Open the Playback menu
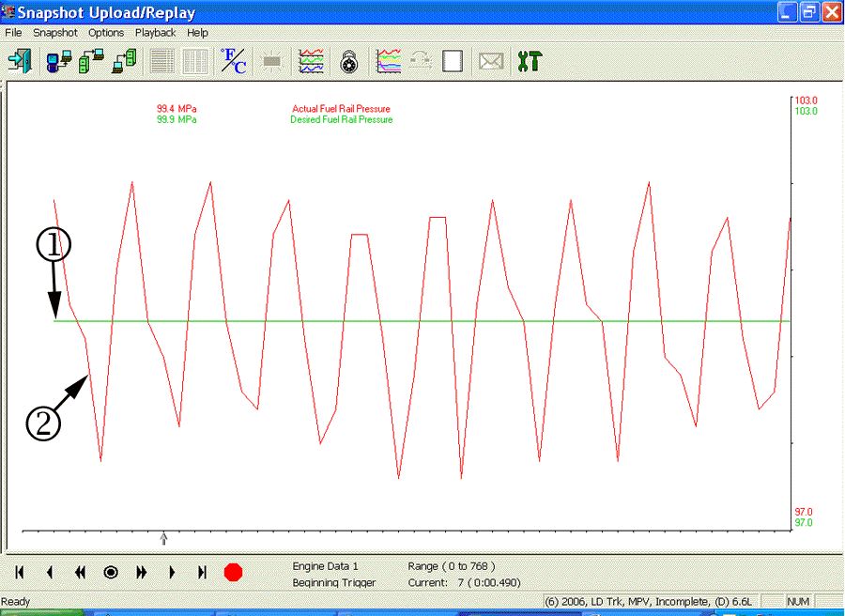This screenshot has height=616, width=845. click(155, 33)
